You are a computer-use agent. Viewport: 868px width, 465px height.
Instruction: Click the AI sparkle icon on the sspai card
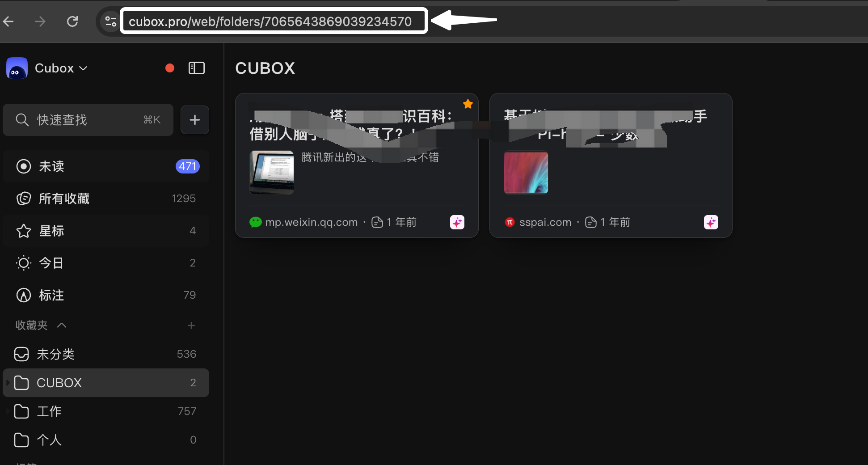[711, 222]
